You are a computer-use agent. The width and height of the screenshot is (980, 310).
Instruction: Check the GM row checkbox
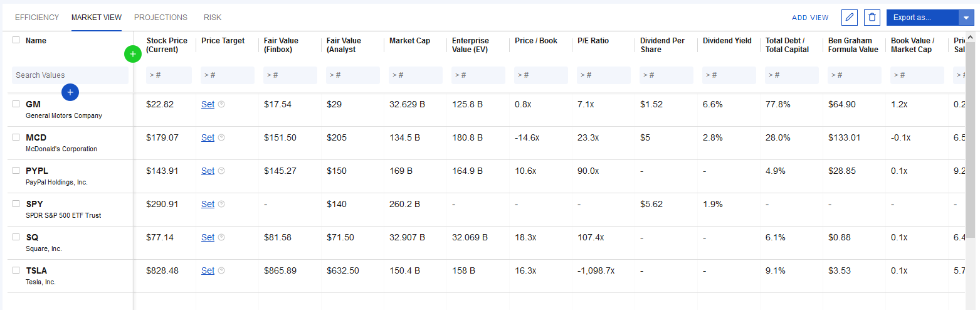tap(16, 104)
